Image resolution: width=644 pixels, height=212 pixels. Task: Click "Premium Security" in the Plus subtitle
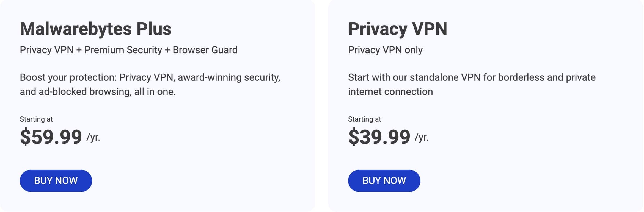tap(123, 50)
